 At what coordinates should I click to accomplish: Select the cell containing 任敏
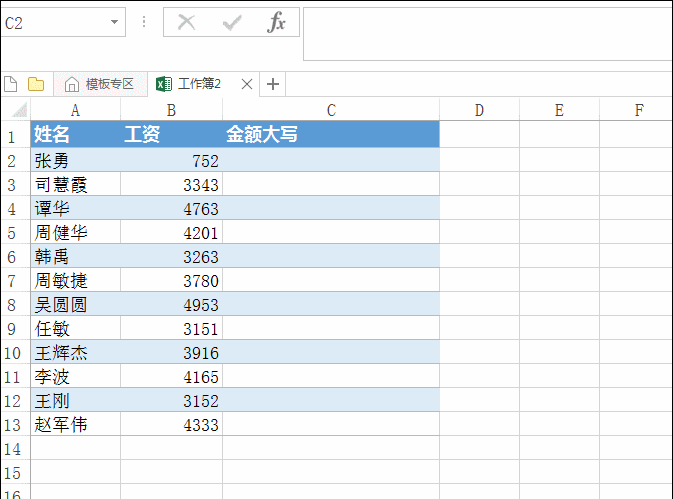point(76,328)
